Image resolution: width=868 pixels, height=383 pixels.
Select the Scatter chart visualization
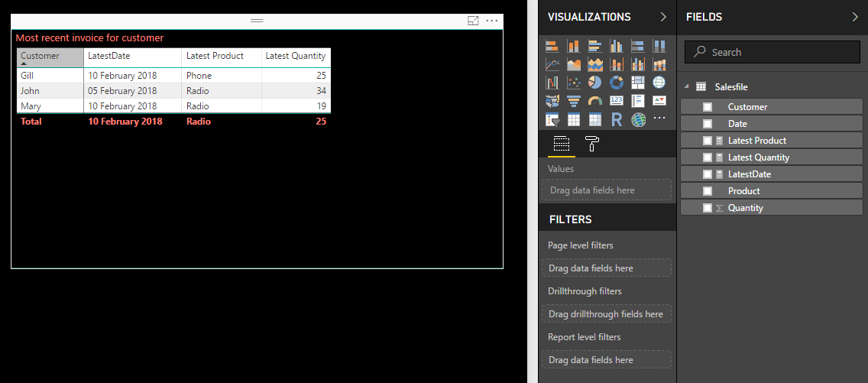click(574, 83)
